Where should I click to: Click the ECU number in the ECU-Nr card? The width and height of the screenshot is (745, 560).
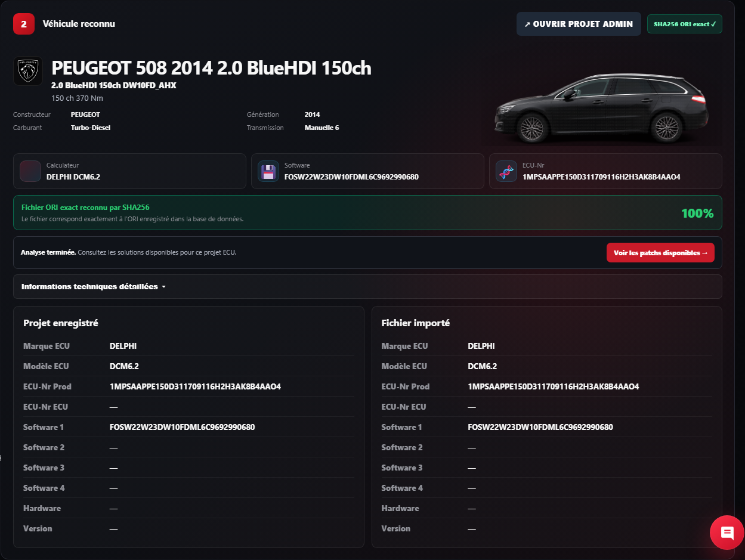pyautogui.click(x=601, y=177)
